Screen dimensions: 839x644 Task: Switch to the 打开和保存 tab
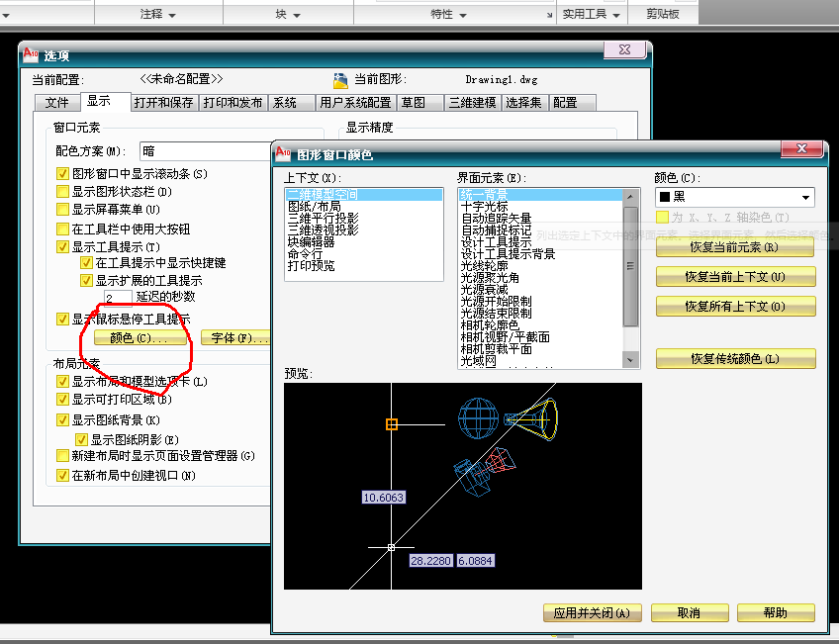coord(163,102)
